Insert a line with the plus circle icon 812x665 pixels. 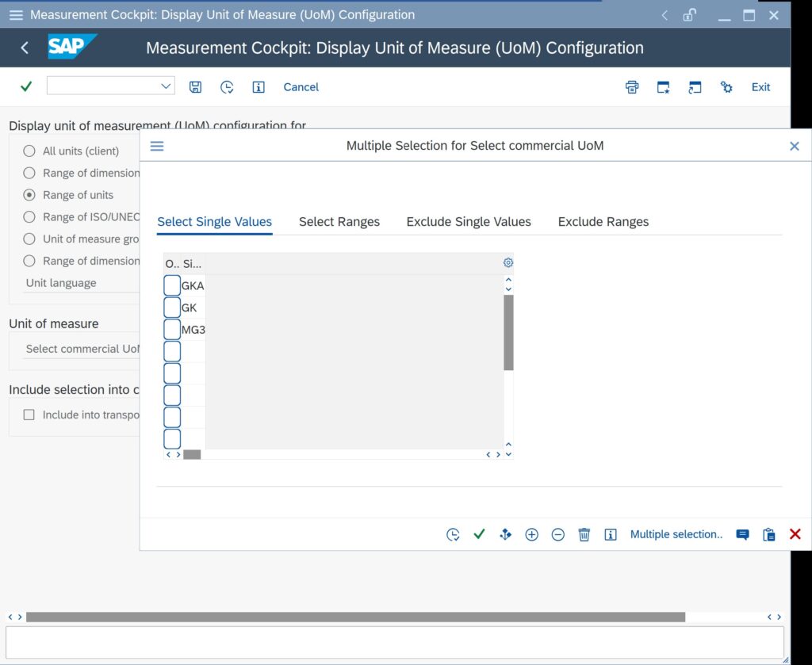[x=532, y=534]
